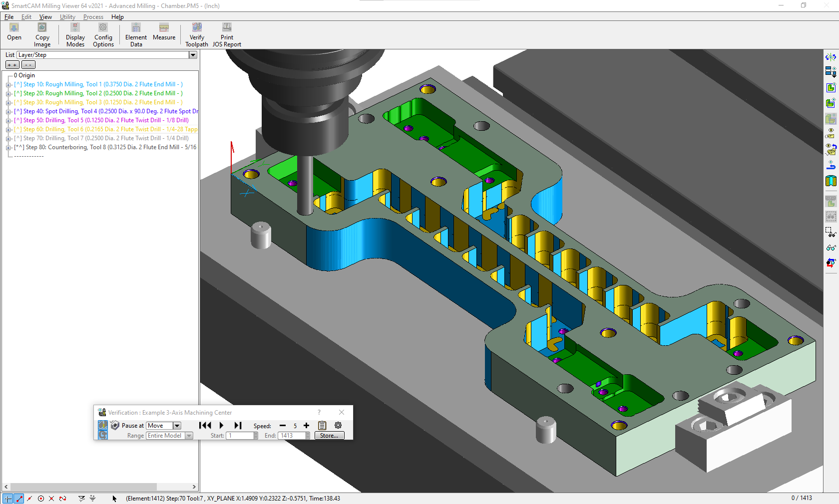Toggle the curve-points snap in status bar
Viewport: 839px width, 504px height.
62,499
